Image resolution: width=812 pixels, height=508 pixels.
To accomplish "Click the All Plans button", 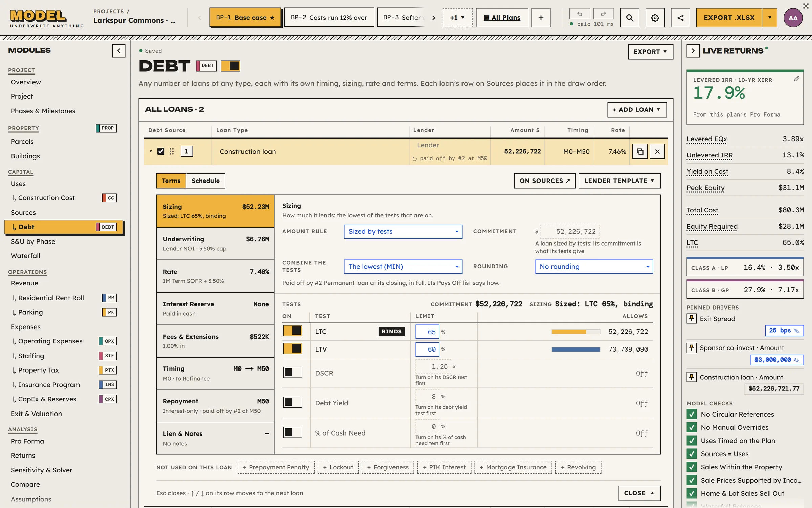I will 502,18.
